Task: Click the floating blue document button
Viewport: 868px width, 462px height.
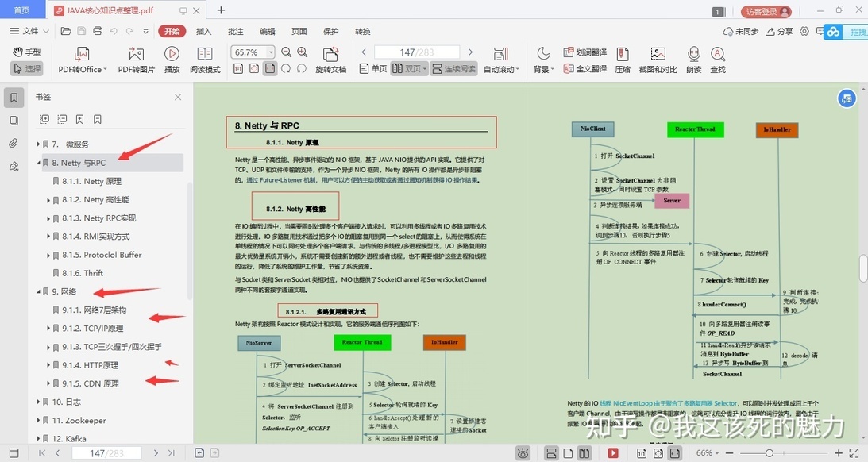Action: pos(847,99)
